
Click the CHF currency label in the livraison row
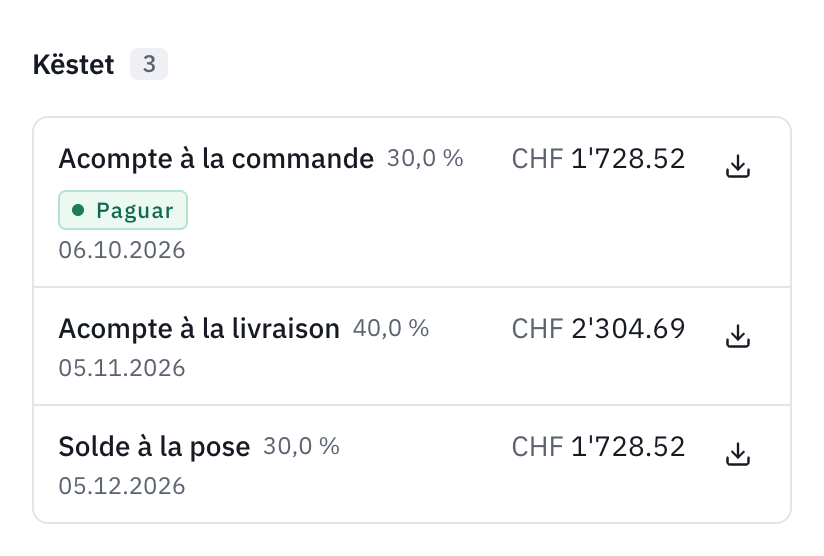537,329
